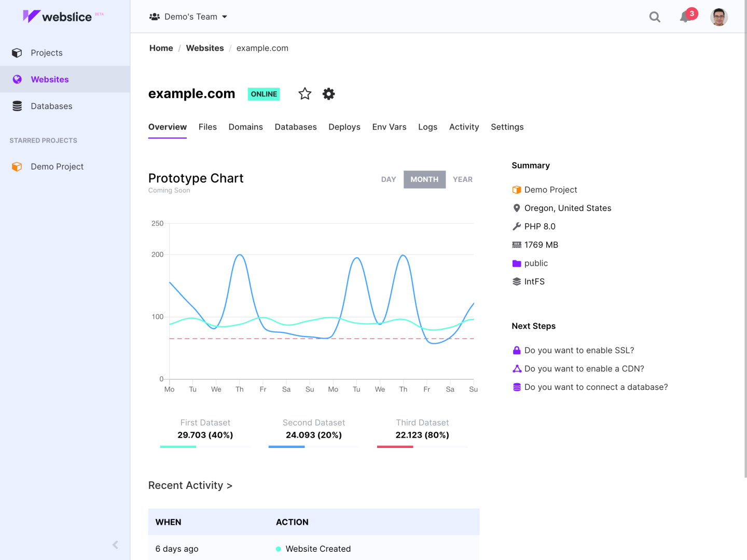Click the Projects cube icon in the sidebar
Viewport: 747px width, 560px height.
17,52
